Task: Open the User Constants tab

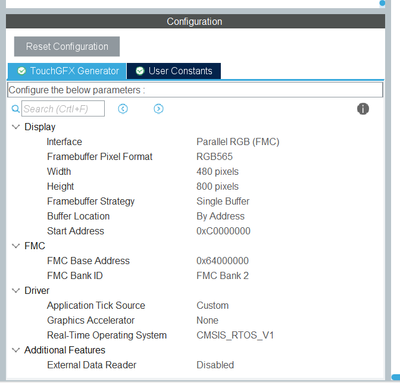Action: (x=174, y=71)
